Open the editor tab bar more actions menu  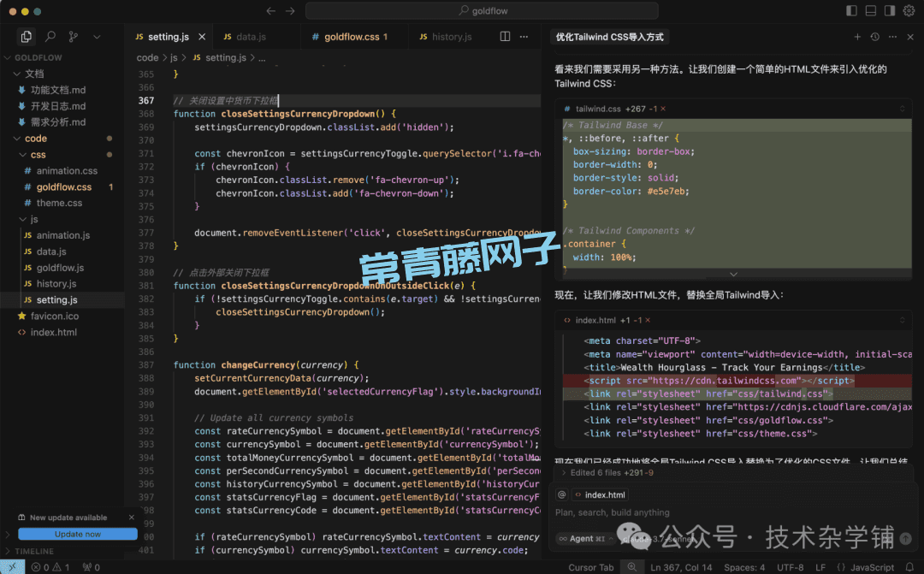point(524,37)
